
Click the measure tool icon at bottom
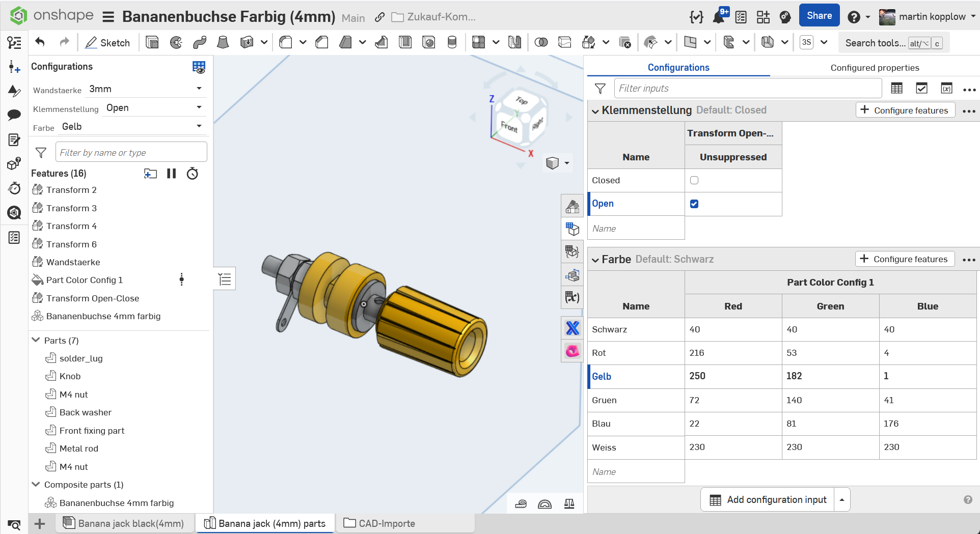click(521, 504)
